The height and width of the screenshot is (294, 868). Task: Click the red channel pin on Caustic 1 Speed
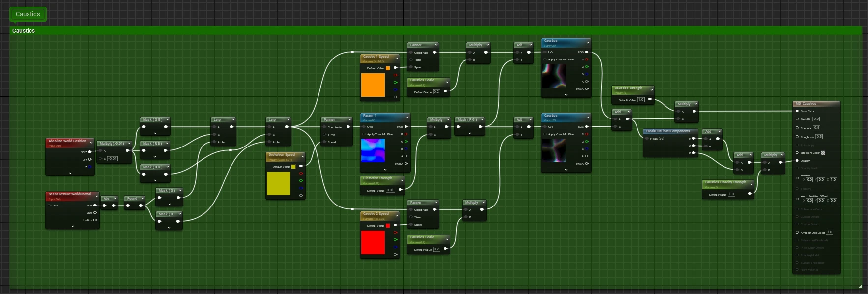395,75
